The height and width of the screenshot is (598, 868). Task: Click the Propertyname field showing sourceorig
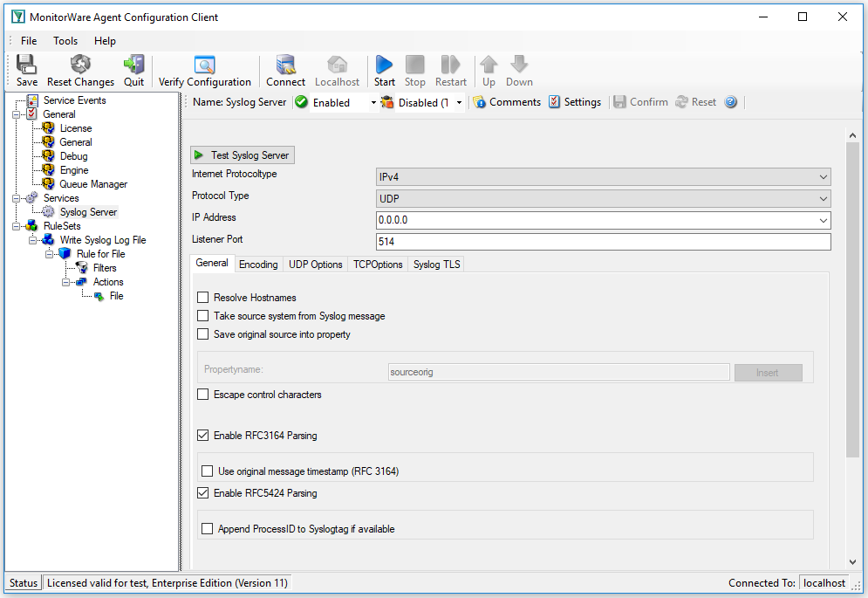coord(558,372)
